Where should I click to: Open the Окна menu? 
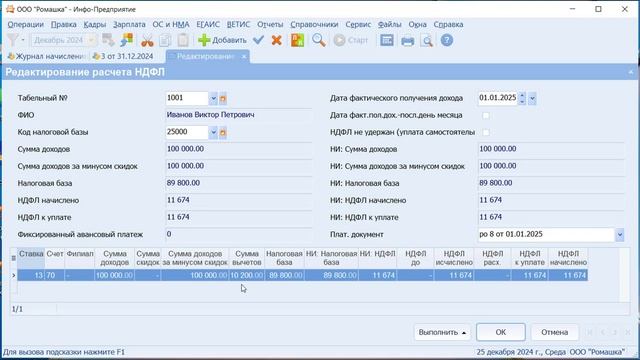tap(417, 24)
